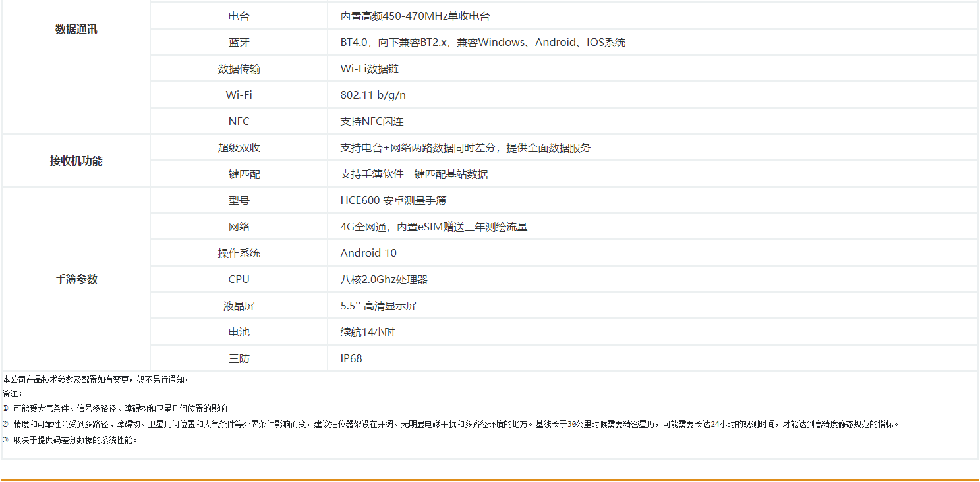Select the 电台 row label
Screen dimensions: 980x482
pyautogui.click(x=239, y=16)
